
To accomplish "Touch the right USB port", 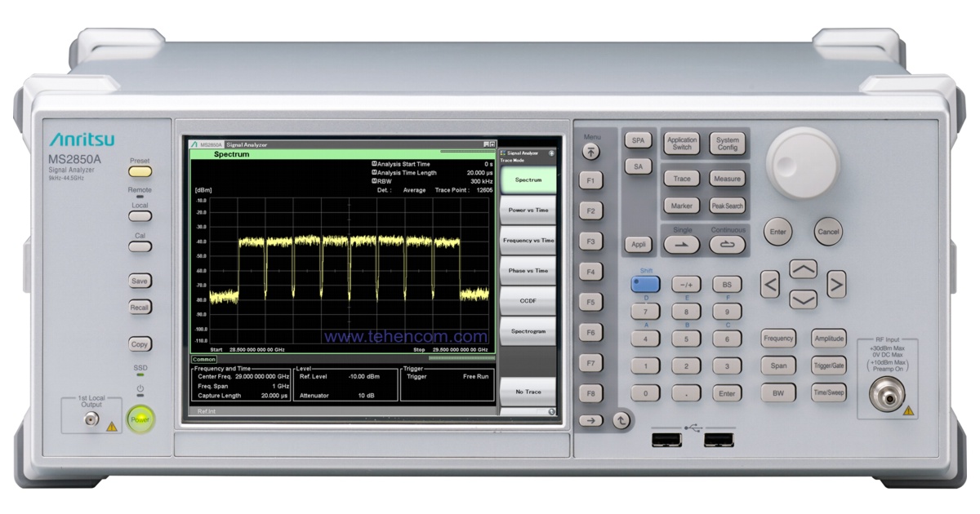I will (719, 441).
